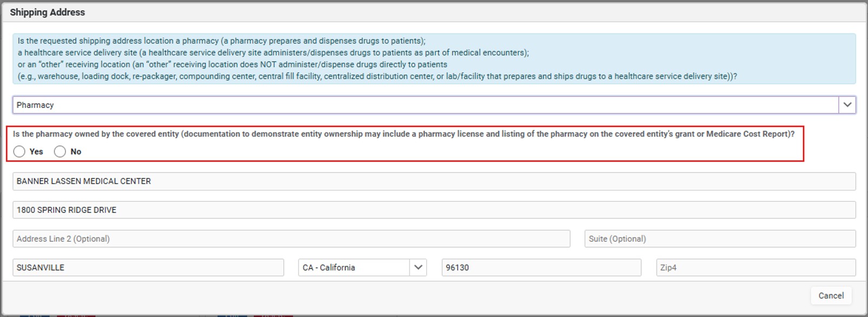868x317 pixels.
Task: Cancel the Shipping Address dialog
Action: click(x=831, y=295)
